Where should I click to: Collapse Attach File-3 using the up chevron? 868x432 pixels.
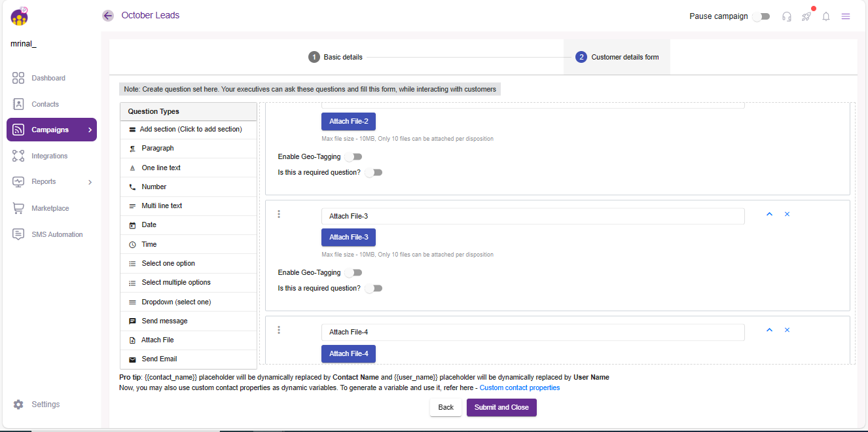pyautogui.click(x=769, y=214)
